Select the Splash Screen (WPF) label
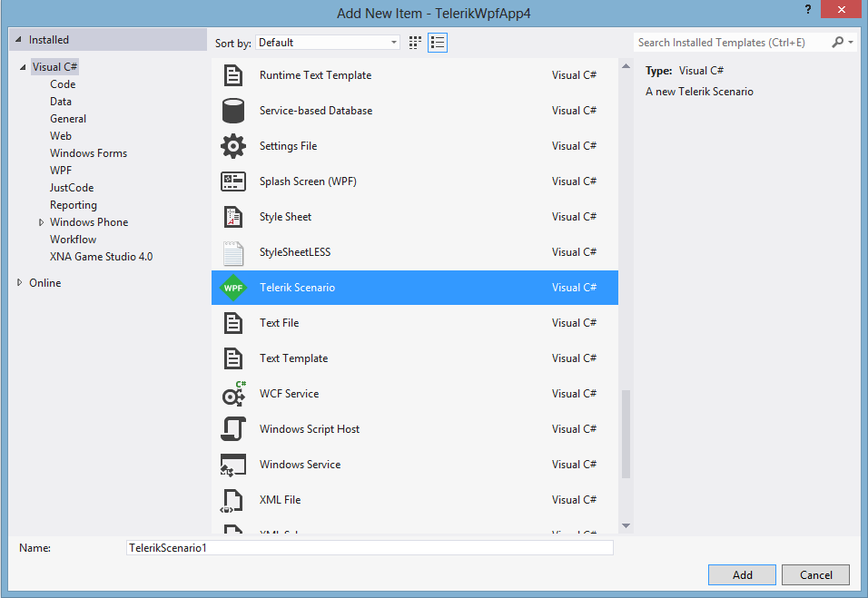The image size is (868, 598). coord(308,181)
